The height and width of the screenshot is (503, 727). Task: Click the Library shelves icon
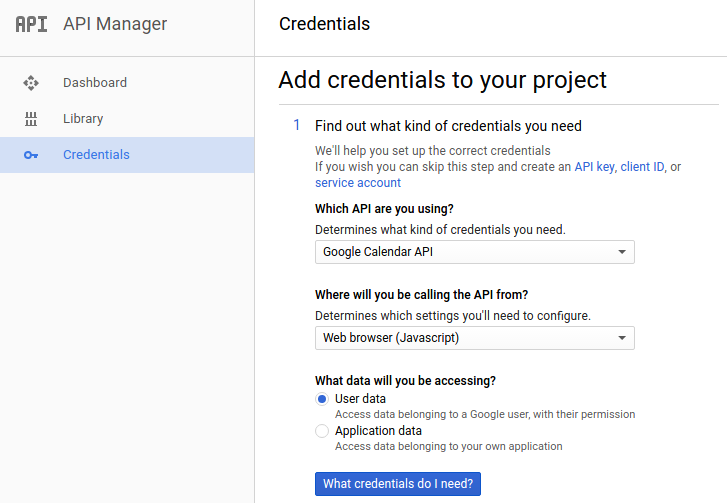31,119
